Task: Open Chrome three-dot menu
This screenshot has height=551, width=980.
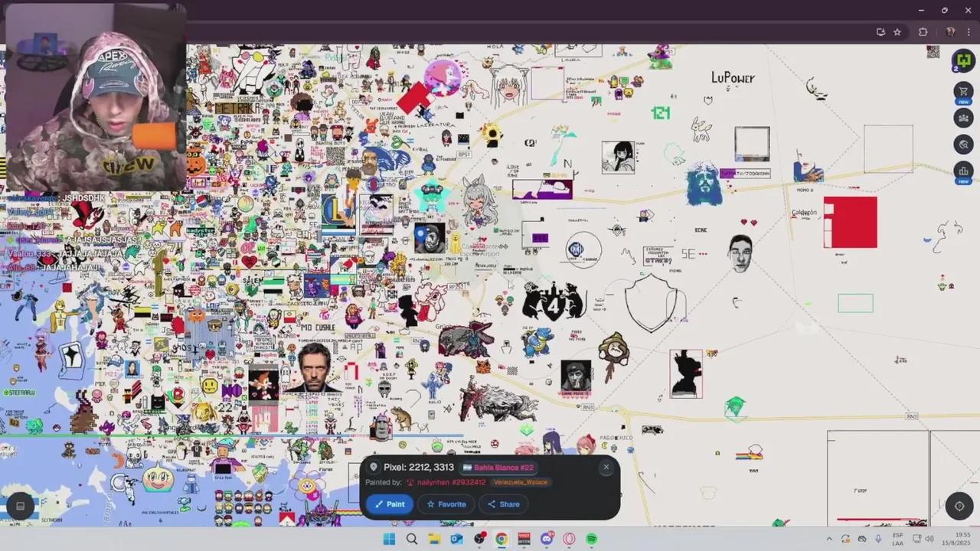Action: [x=969, y=32]
